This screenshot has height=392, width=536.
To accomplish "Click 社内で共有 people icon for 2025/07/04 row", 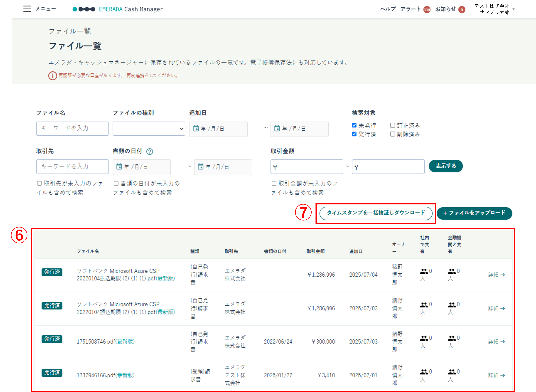I will [424, 271].
